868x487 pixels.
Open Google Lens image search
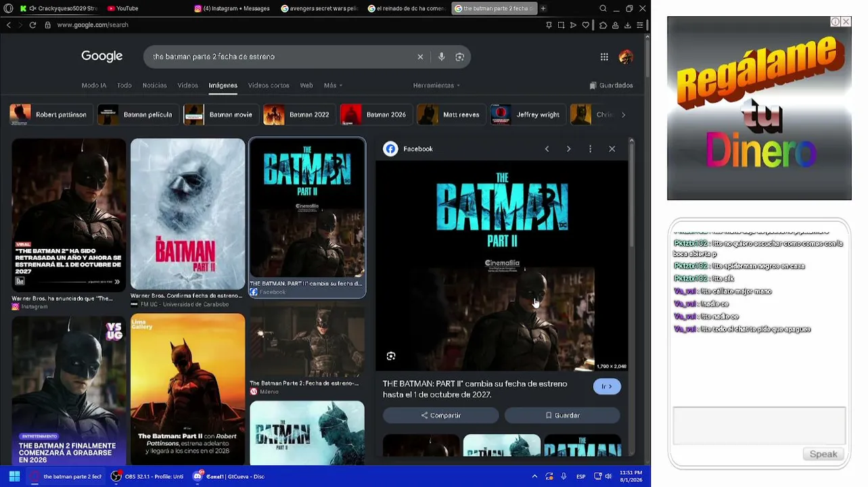tap(460, 57)
